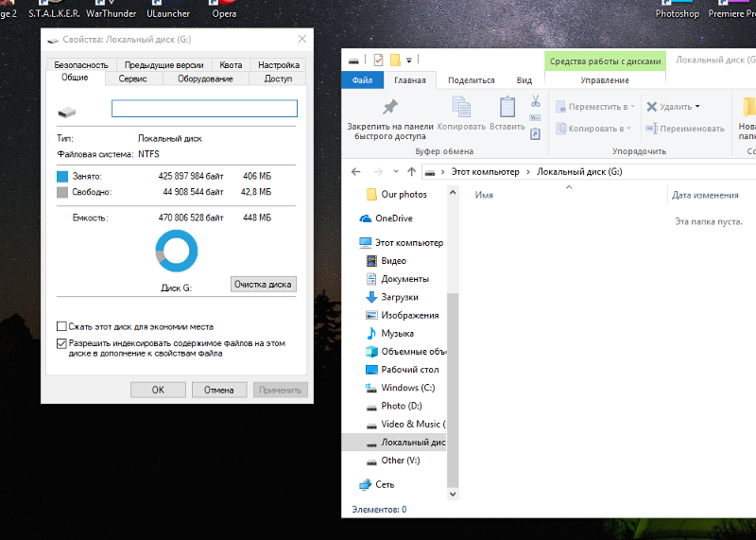Click the Up arrow navigation button

coord(412,172)
